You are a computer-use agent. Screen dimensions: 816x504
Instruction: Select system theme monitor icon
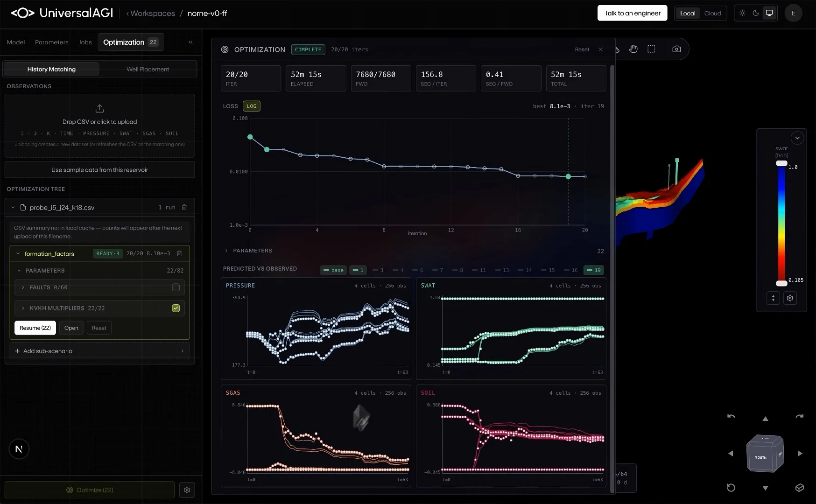point(769,13)
